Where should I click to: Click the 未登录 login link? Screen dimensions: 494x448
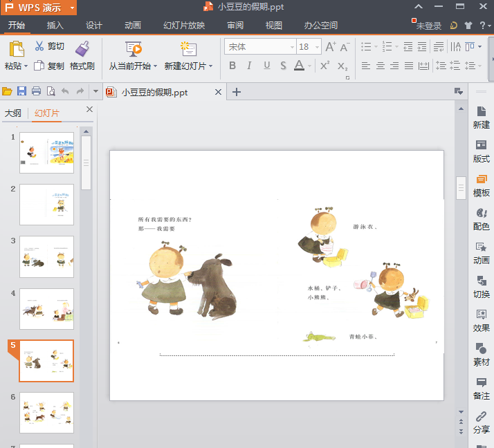428,26
